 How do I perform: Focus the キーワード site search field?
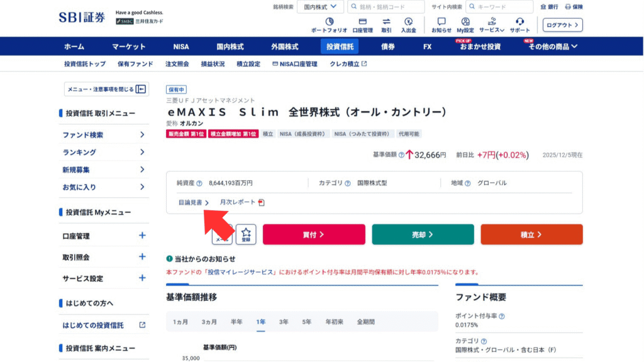pos(499,6)
